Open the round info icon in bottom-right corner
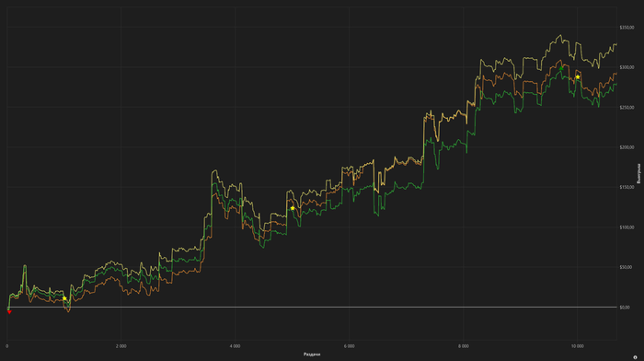Screen dimensions: 644x361 click(x=636, y=357)
